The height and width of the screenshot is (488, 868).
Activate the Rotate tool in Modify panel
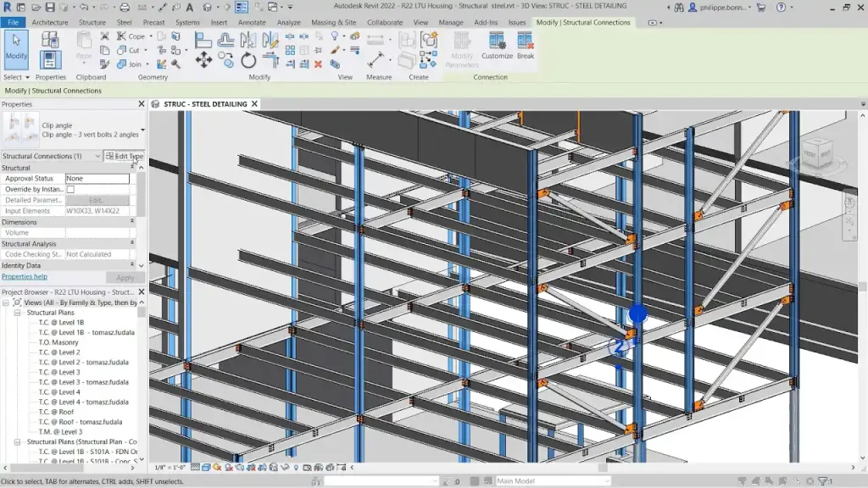tap(248, 59)
